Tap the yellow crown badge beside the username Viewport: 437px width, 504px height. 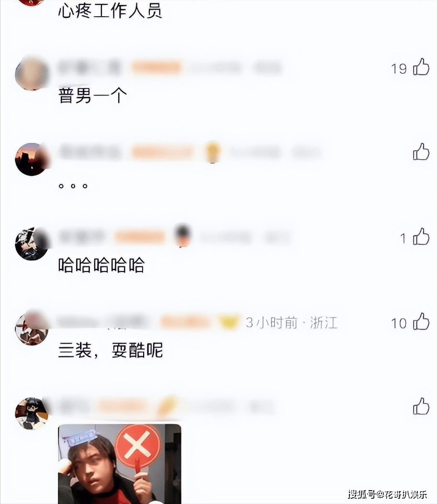230,322
